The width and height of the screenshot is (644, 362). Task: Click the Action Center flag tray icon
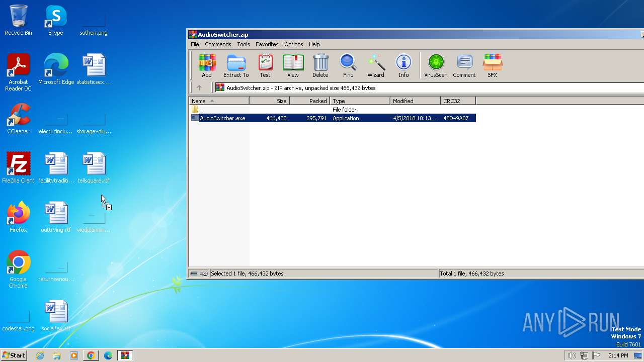[x=596, y=355]
